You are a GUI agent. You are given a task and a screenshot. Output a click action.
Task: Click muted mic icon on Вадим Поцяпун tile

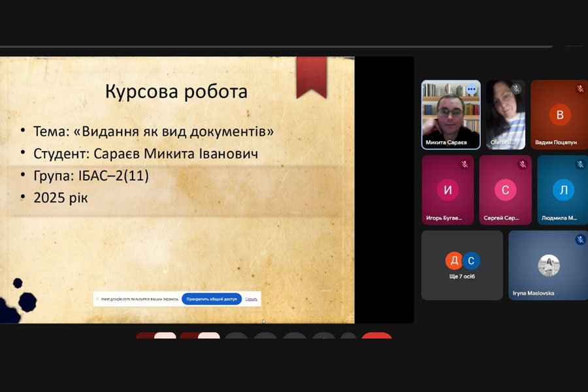[x=580, y=89]
